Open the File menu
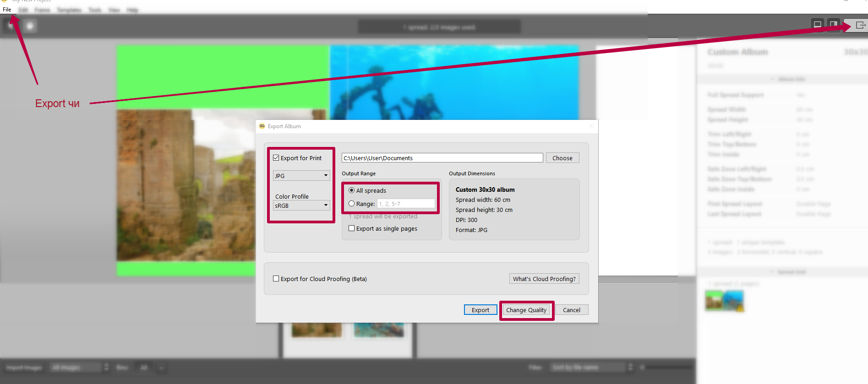 click(x=7, y=10)
